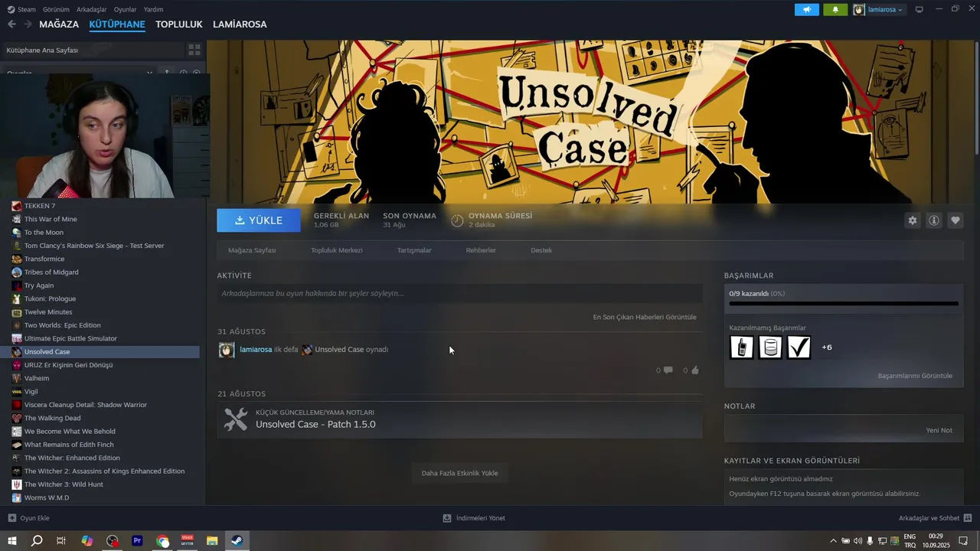Click the main page vertical scrollbar
The height and width of the screenshot is (551, 980).
975,98
